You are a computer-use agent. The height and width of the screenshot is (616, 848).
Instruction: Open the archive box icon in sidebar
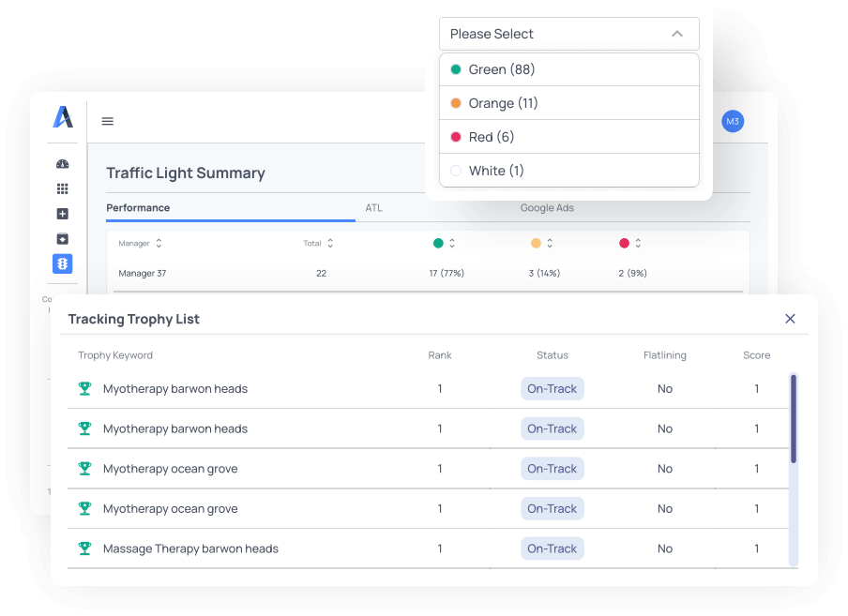pos(63,238)
